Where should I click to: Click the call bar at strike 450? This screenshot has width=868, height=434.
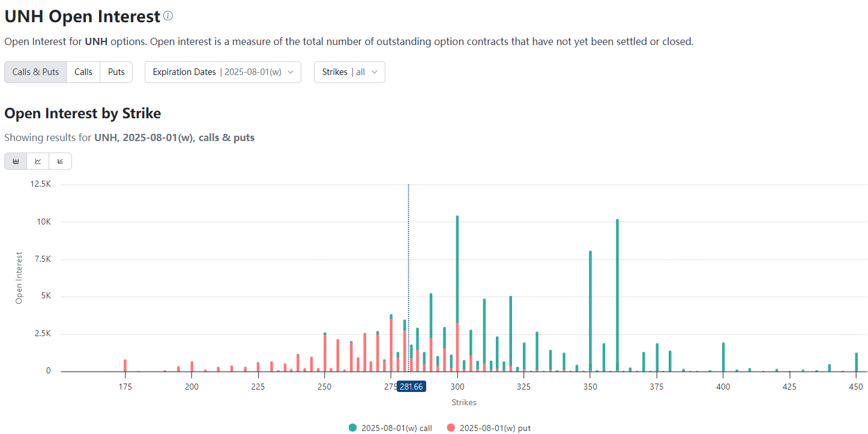point(857,362)
